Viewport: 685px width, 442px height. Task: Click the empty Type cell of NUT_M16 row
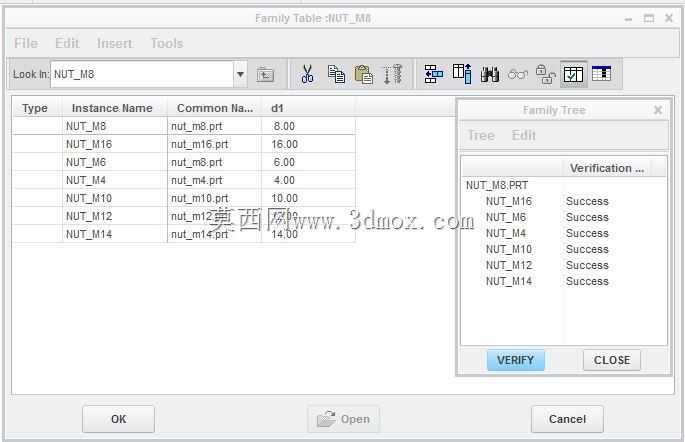coord(37,144)
